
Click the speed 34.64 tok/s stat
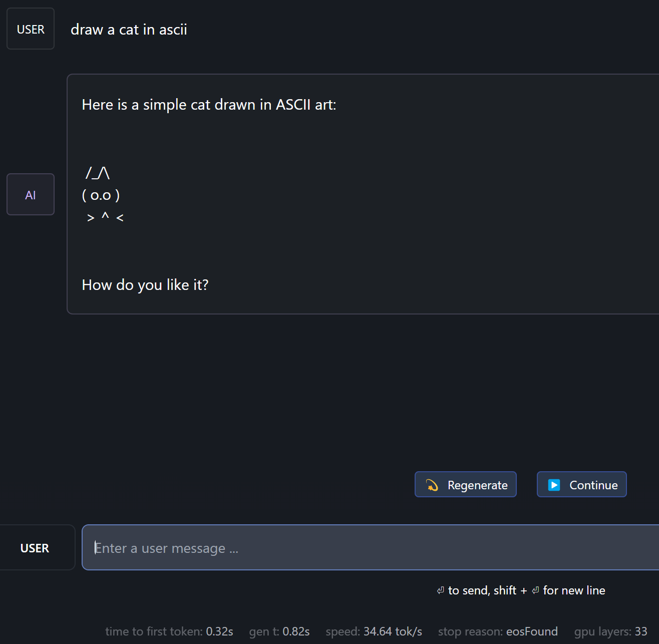(x=374, y=631)
